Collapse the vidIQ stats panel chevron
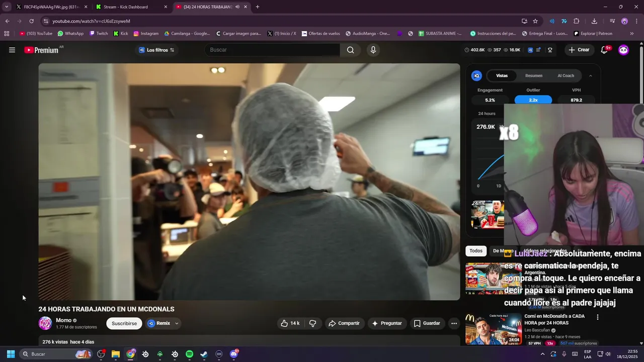Image resolution: width=644 pixels, height=362 pixels. tap(590, 76)
